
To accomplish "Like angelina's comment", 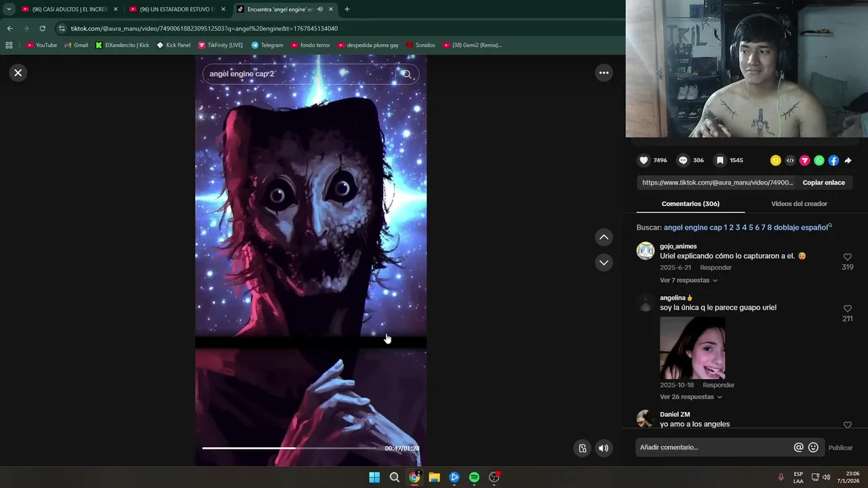I will tap(847, 308).
